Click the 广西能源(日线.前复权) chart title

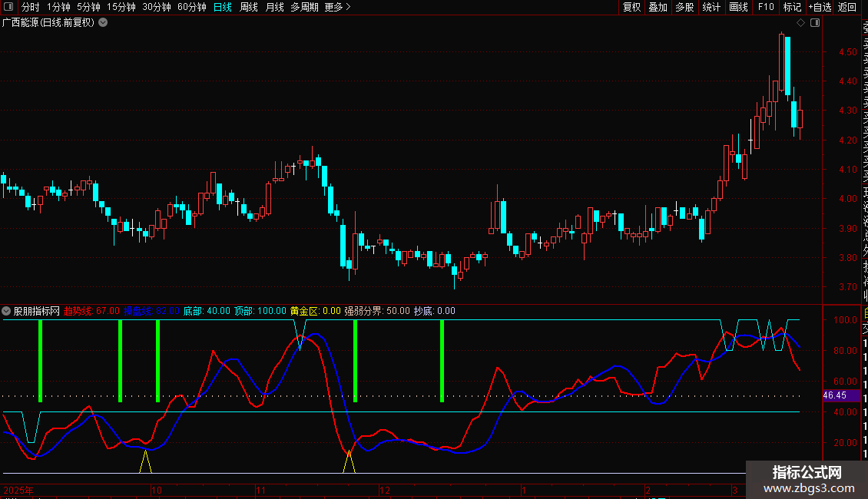coord(48,23)
